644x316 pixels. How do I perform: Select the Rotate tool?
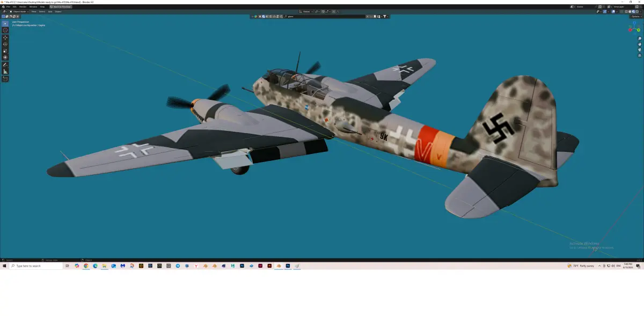tap(5, 44)
